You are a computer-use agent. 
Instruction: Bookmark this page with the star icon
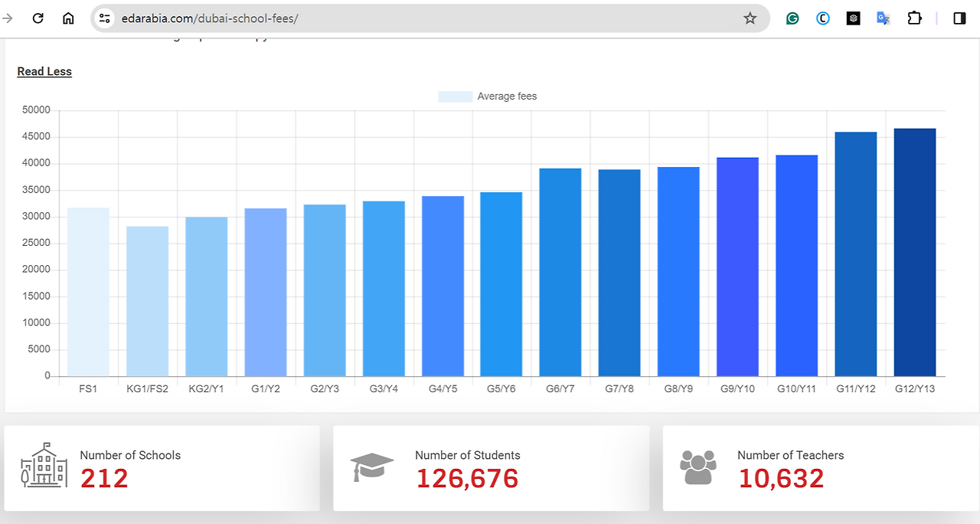[750, 18]
